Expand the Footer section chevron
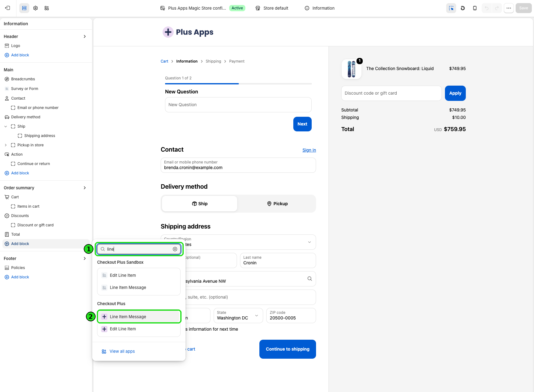 [85, 258]
